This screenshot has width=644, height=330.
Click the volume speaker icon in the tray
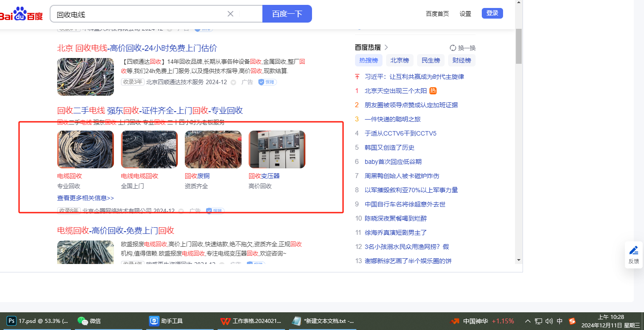pos(549,321)
